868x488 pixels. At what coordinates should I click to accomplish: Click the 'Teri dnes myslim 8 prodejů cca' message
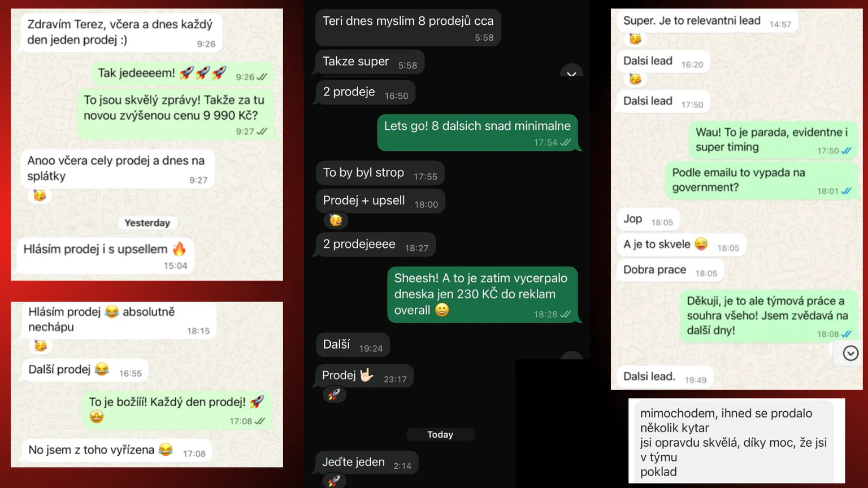coord(408,28)
